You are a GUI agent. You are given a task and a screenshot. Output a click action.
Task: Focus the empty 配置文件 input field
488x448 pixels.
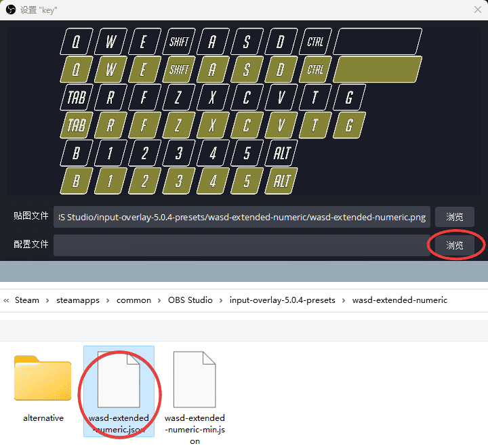tap(237, 245)
